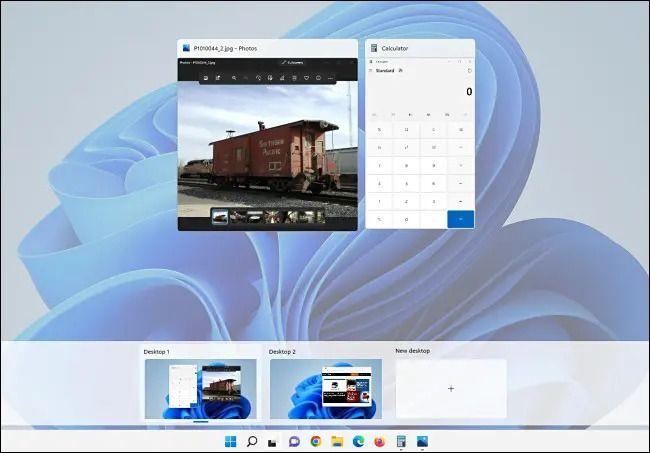Add a new desktop with the plus tile
The height and width of the screenshot is (453, 650).
point(451,389)
